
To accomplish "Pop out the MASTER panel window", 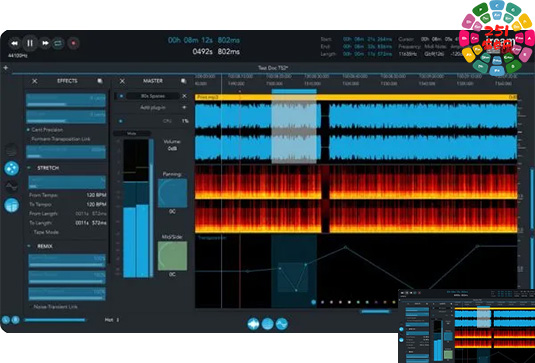I will point(184,81).
